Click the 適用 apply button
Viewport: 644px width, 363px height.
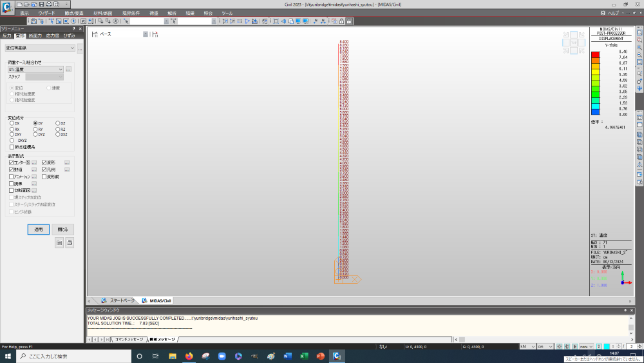[39, 230]
